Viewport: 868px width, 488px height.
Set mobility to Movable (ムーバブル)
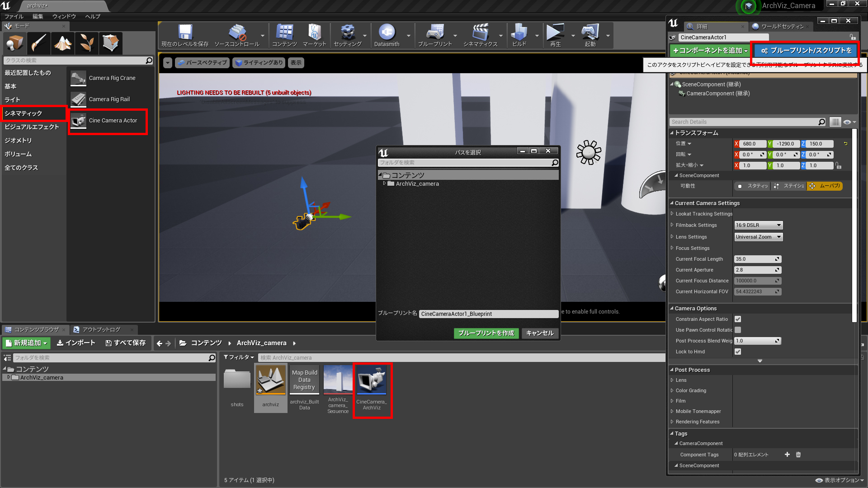tap(825, 186)
